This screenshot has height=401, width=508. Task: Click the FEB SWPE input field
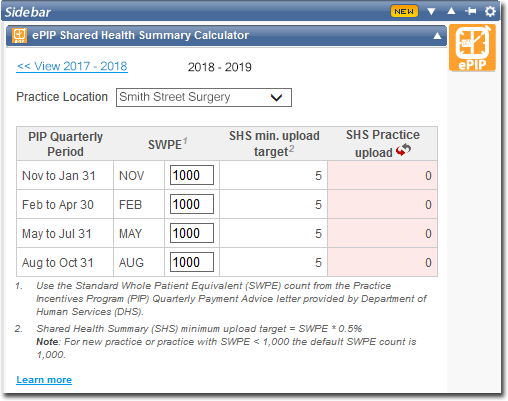point(192,204)
